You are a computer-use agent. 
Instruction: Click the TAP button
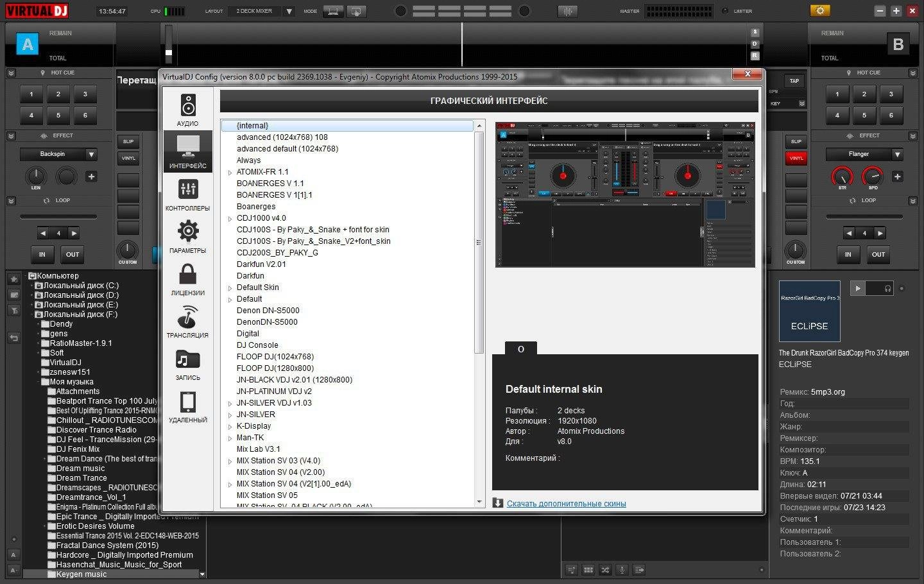(794, 81)
